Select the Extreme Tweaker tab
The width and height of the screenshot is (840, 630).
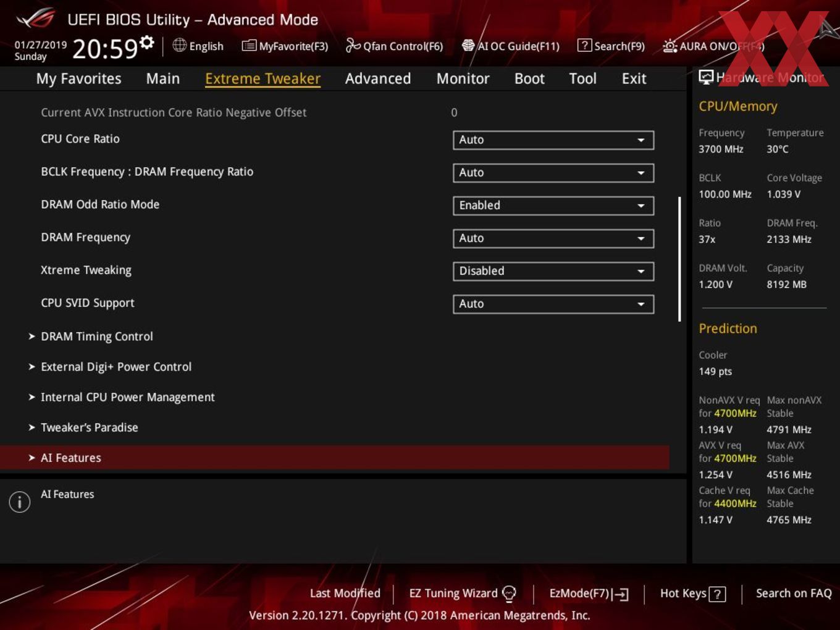click(x=262, y=78)
